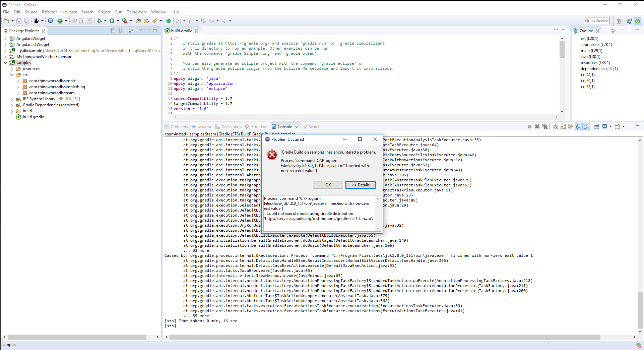Run the samples project with the Run tool
Viewport: 644px width, 350px height.
(x=112, y=20)
